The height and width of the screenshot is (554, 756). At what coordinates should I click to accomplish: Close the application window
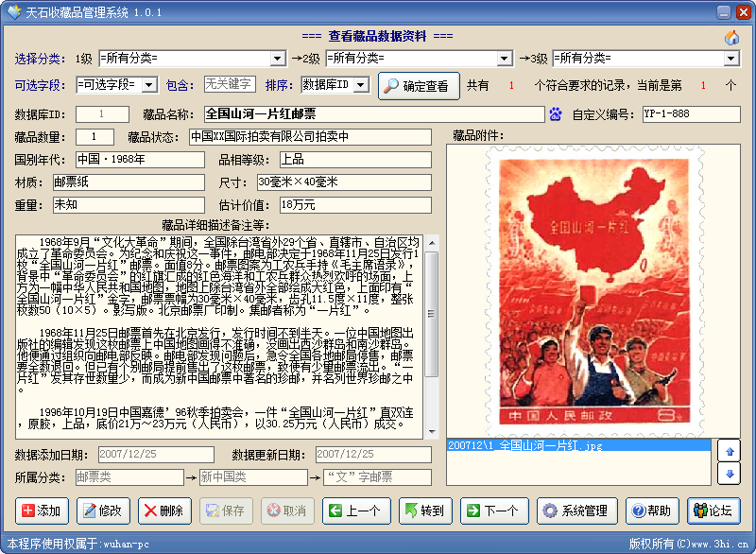point(743,12)
